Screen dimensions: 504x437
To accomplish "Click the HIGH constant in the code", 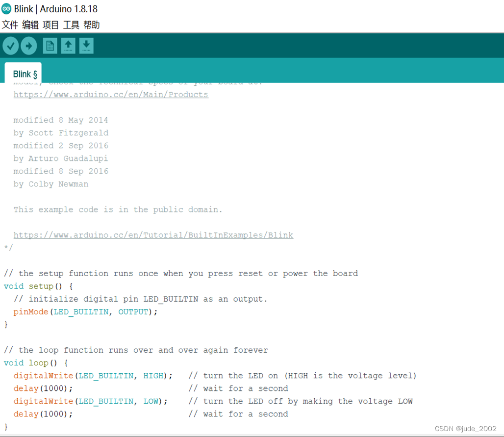I will pos(153,376).
